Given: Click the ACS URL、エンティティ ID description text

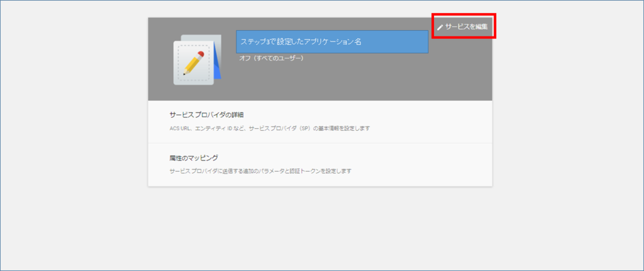Looking at the screenshot, I should [269, 128].
